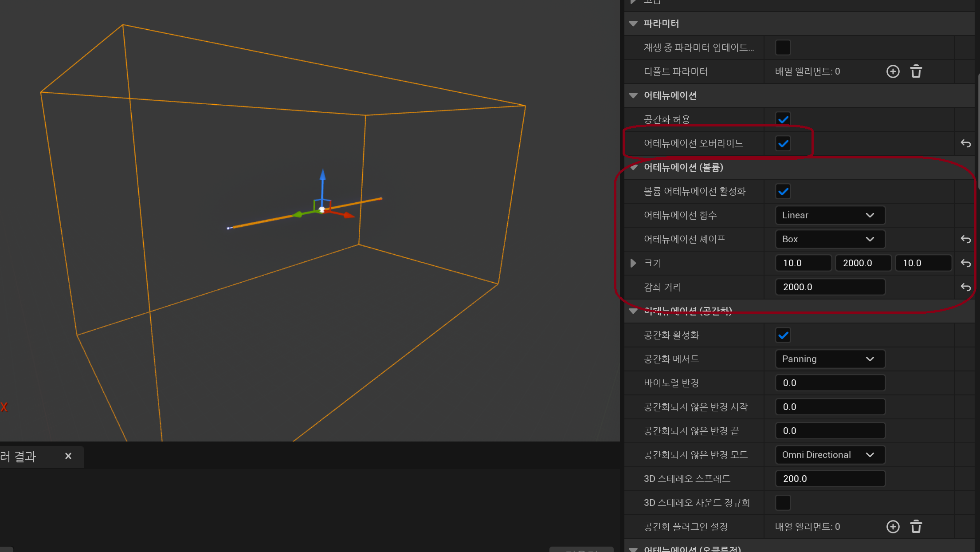The image size is (980, 552).
Task: Click the 공간화 메서드 label
Action: [x=671, y=359]
